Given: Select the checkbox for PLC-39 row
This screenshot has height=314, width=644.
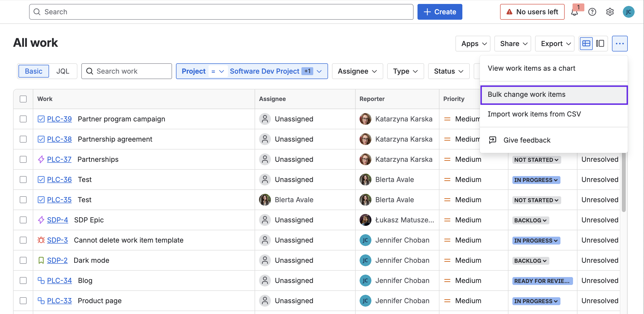Looking at the screenshot, I should tap(23, 119).
